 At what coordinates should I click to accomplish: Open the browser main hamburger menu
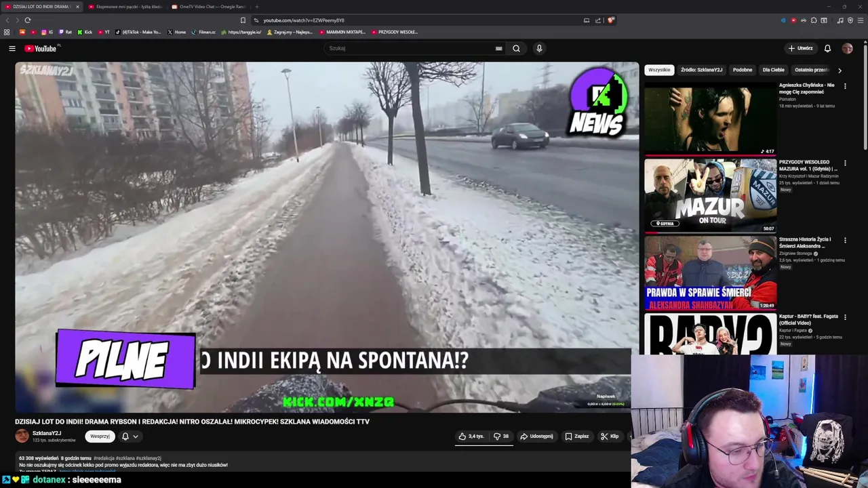click(861, 20)
